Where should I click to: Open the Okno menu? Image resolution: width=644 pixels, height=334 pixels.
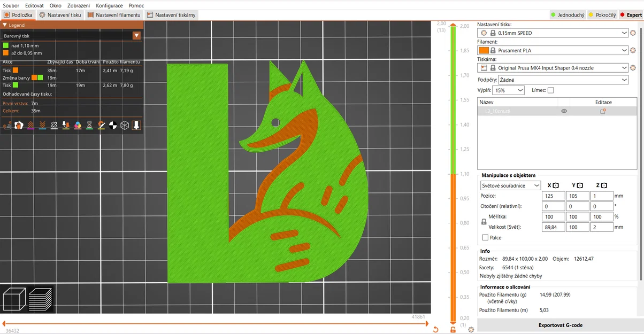[x=55, y=5]
